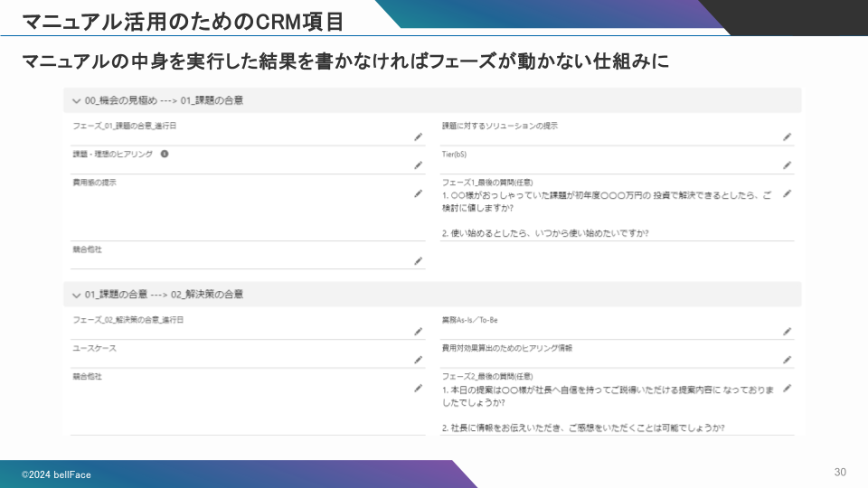
Task: Click the slide title マニュアル活用のためのCRM項目
Action: coord(182,19)
